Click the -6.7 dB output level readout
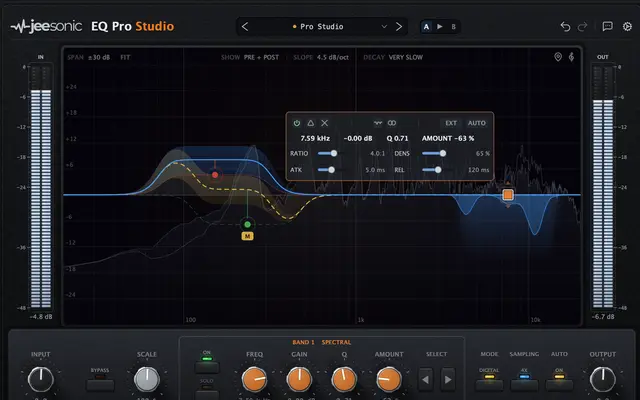 tap(603, 316)
